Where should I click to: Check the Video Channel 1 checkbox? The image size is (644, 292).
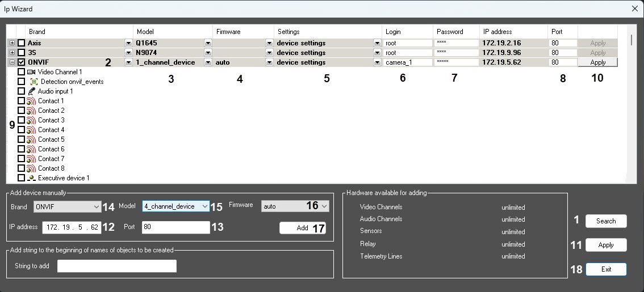tap(22, 72)
